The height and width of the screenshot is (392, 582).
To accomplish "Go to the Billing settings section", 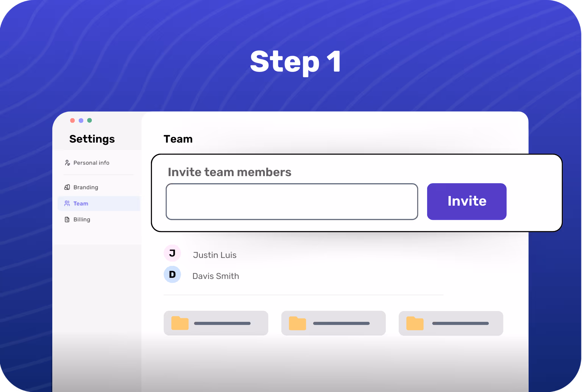I will coord(82,220).
